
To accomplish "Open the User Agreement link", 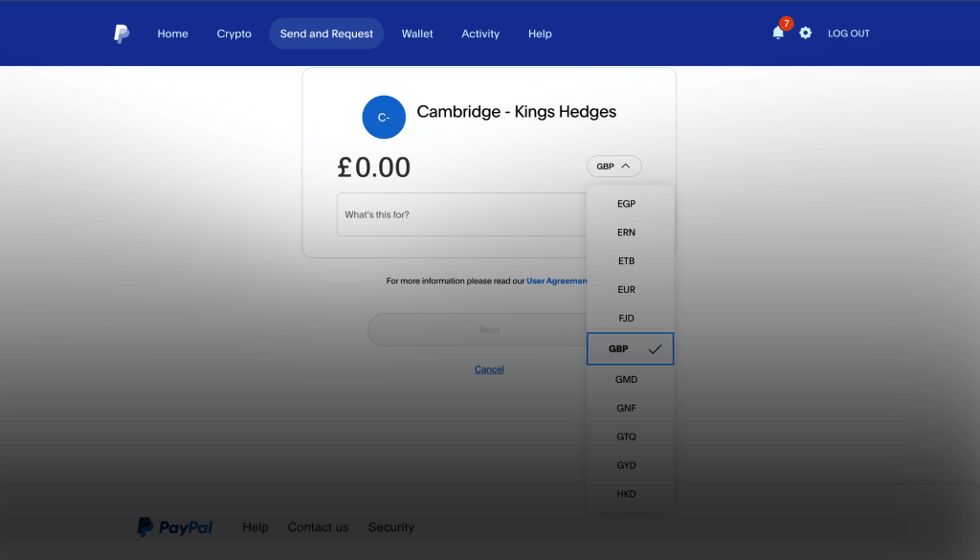I will point(557,281).
